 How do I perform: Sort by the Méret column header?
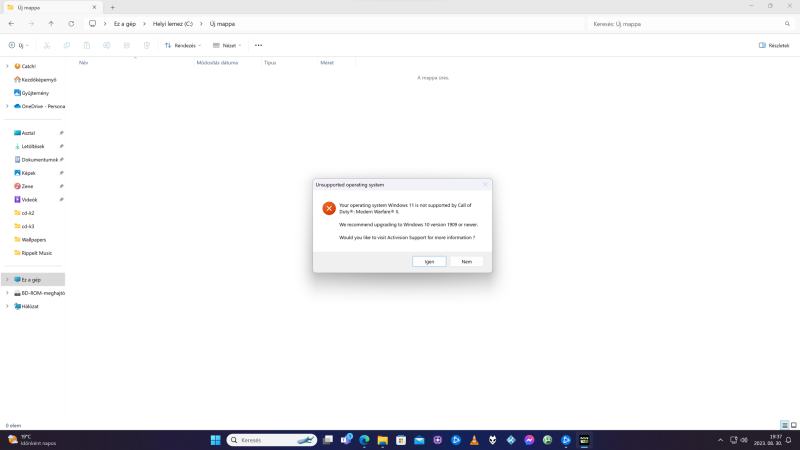[327, 63]
